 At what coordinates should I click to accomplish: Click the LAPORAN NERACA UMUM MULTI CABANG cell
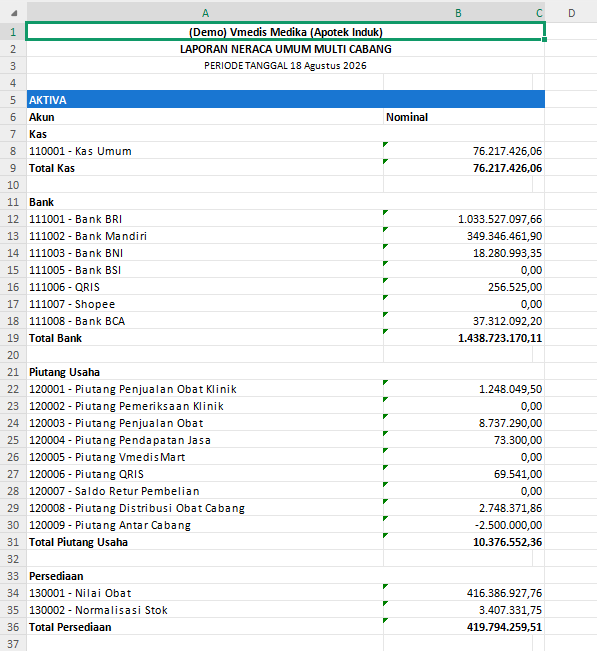pos(286,49)
